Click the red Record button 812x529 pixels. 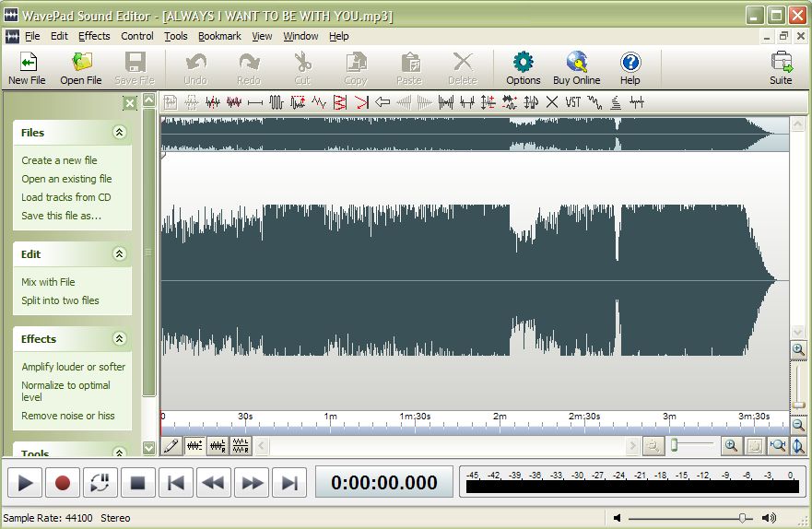pos(62,483)
